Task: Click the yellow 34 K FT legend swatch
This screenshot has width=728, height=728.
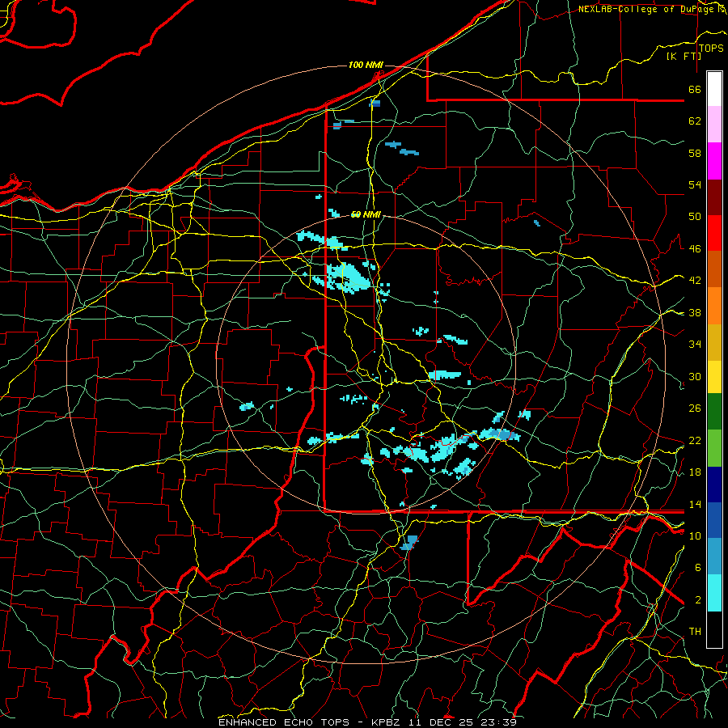Action: 714,376
